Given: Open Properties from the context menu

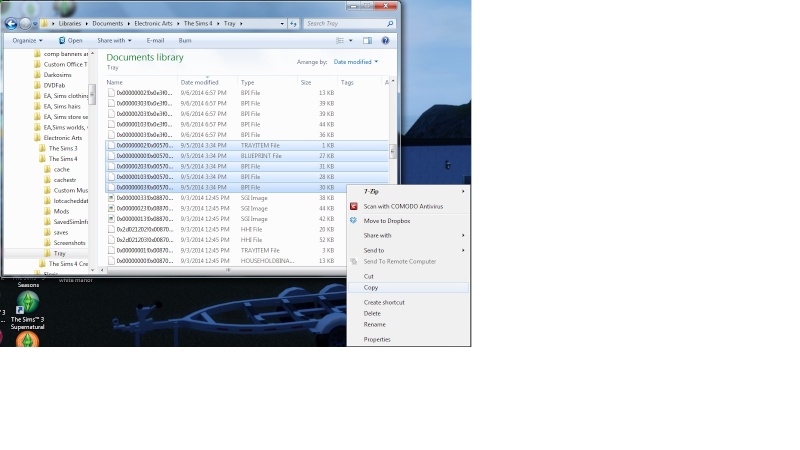Looking at the screenshot, I should pos(409,339).
